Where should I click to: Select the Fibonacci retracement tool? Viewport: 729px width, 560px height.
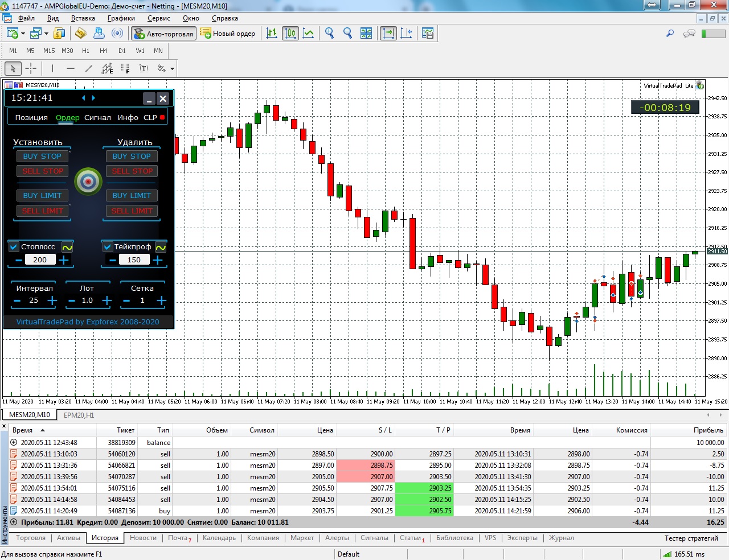click(125, 69)
